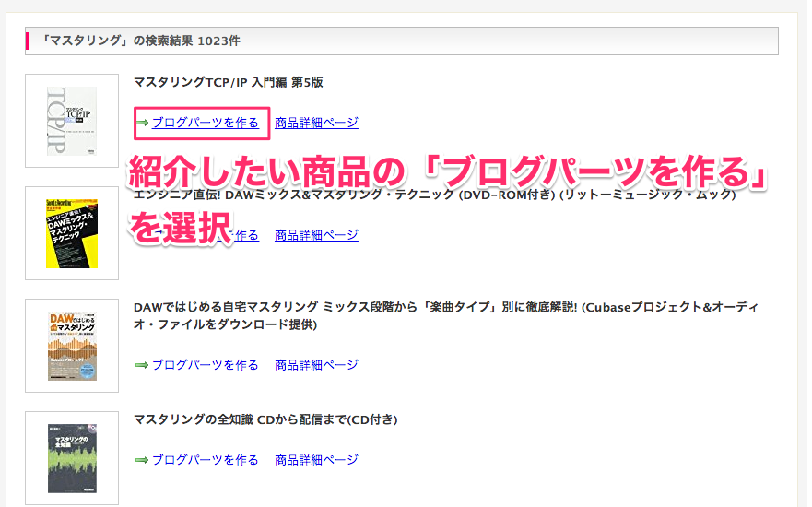Click the 「マスタリング」の検索結果 1023件 header bar

402,41
